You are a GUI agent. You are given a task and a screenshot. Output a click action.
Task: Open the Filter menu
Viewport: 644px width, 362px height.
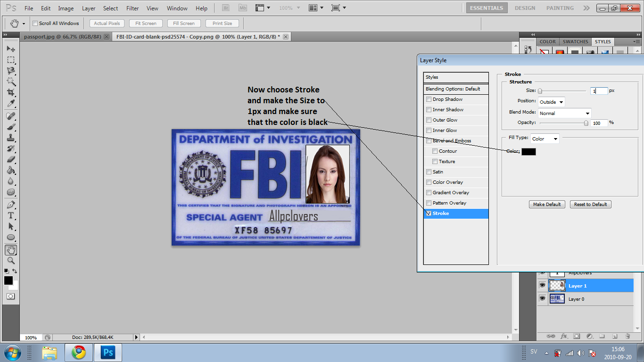coord(132,8)
